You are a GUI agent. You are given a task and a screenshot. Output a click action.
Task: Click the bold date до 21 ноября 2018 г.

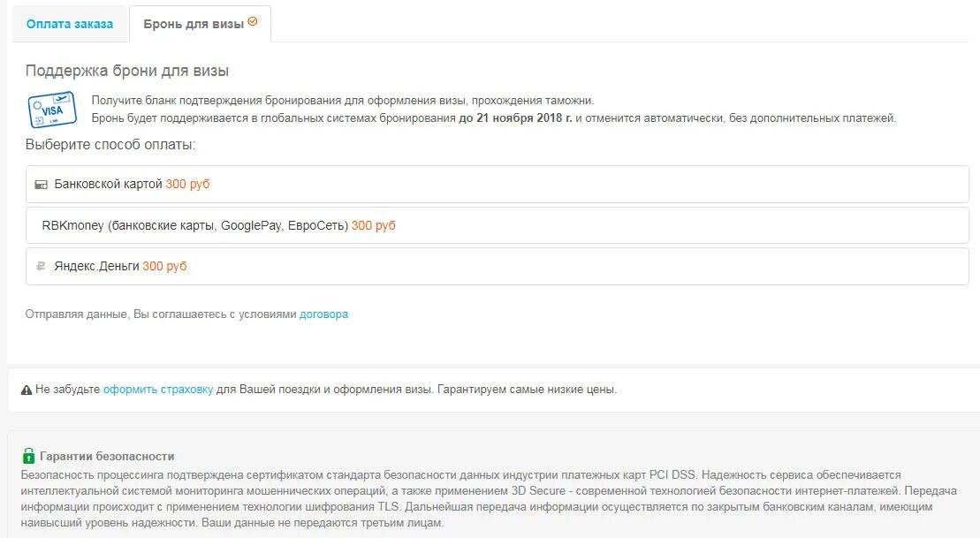click(x=515, y=118)
